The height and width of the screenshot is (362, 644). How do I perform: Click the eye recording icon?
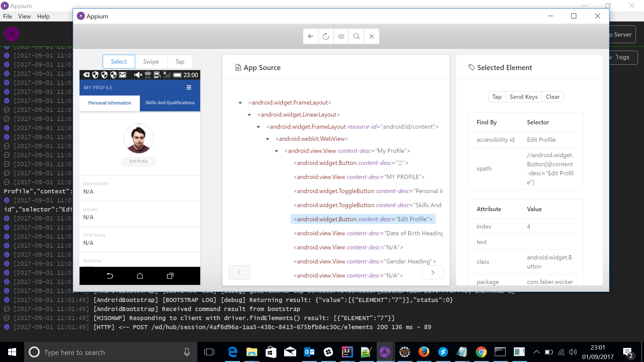[x=341, y=36]
